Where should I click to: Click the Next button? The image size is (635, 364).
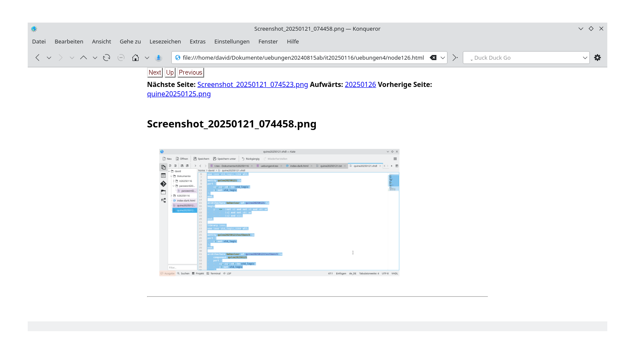point(155,72)
